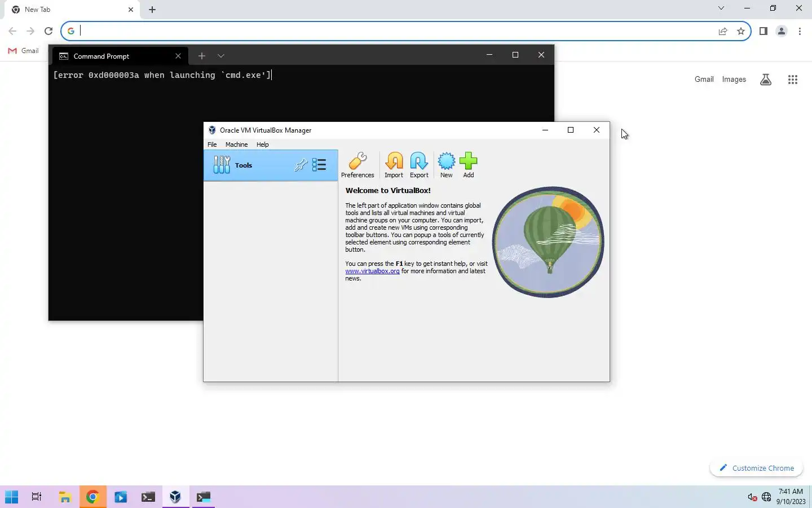Minimize the VirtualBox Manager window
Viewport: 812px width, 508px height.
tap(545, 130)
